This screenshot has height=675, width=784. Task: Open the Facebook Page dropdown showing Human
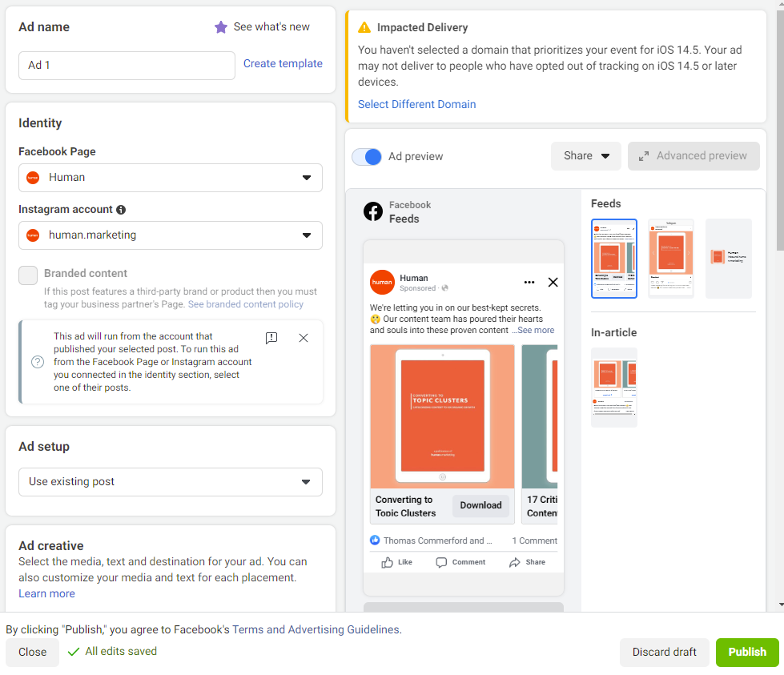tap(171, 178)
